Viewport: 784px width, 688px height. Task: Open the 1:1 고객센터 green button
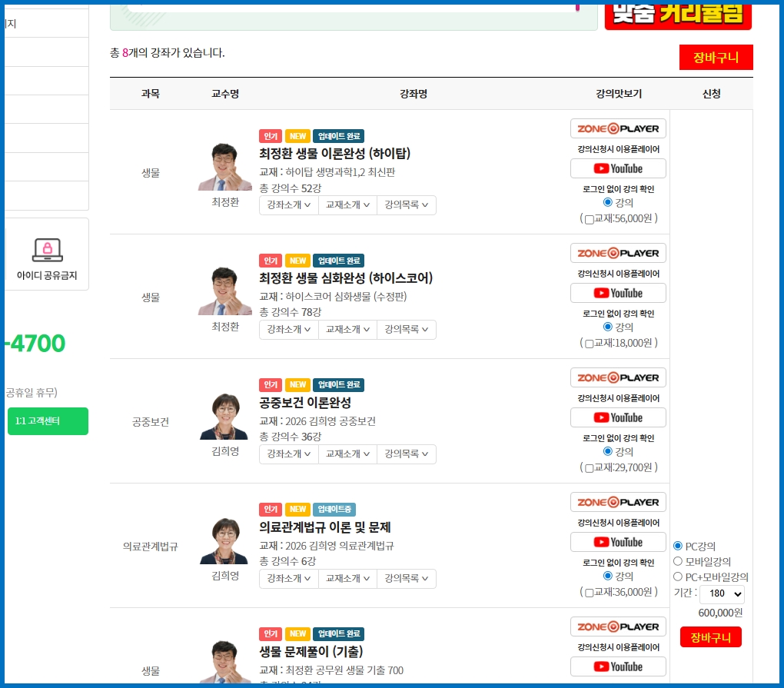pos(48,421)
